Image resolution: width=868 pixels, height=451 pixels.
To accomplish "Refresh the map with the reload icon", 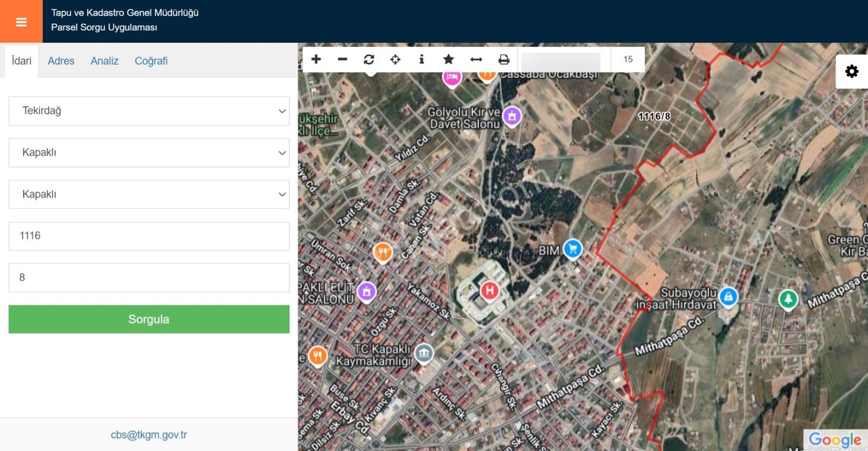I will point(369,59).
